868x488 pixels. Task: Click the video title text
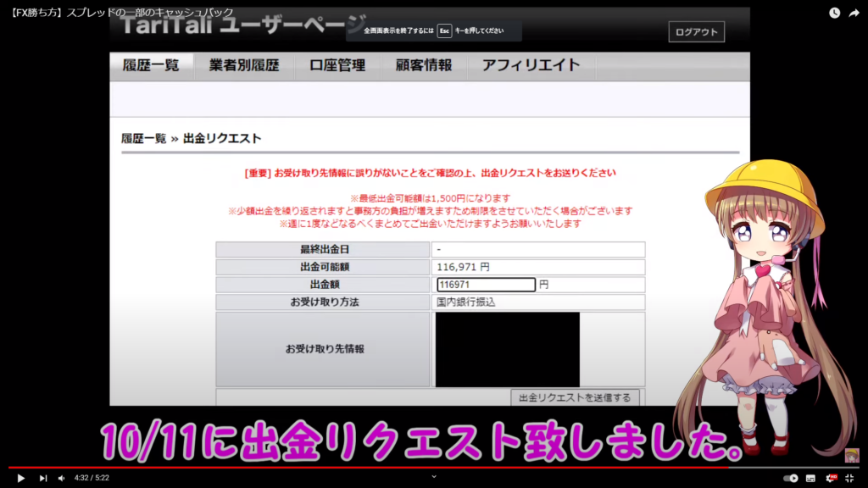(x=122, y=12)
